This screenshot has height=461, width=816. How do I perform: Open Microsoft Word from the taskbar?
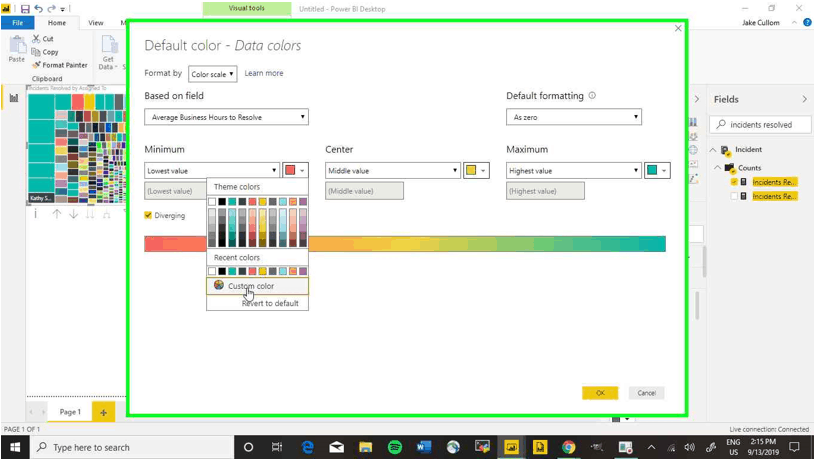tap(424, 447)
